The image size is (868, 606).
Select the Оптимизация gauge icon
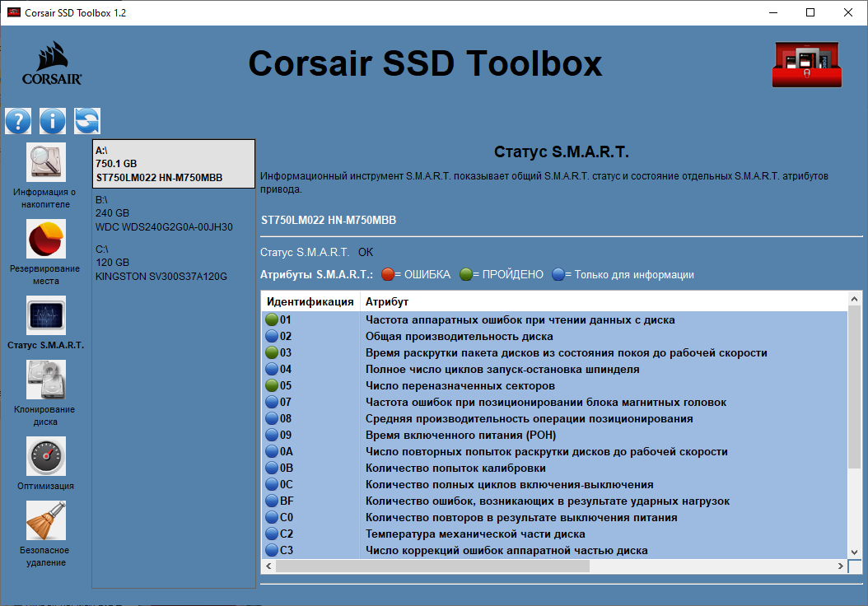point(46,456)
